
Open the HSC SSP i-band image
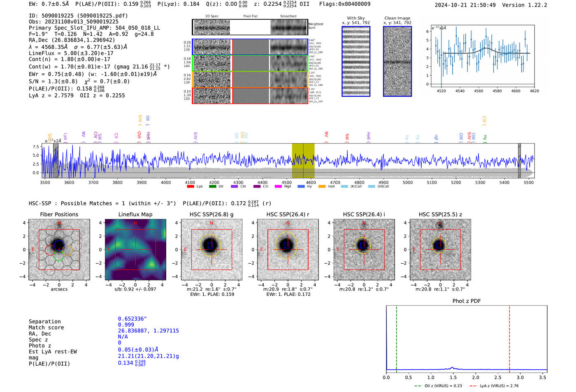pos(364,250)
